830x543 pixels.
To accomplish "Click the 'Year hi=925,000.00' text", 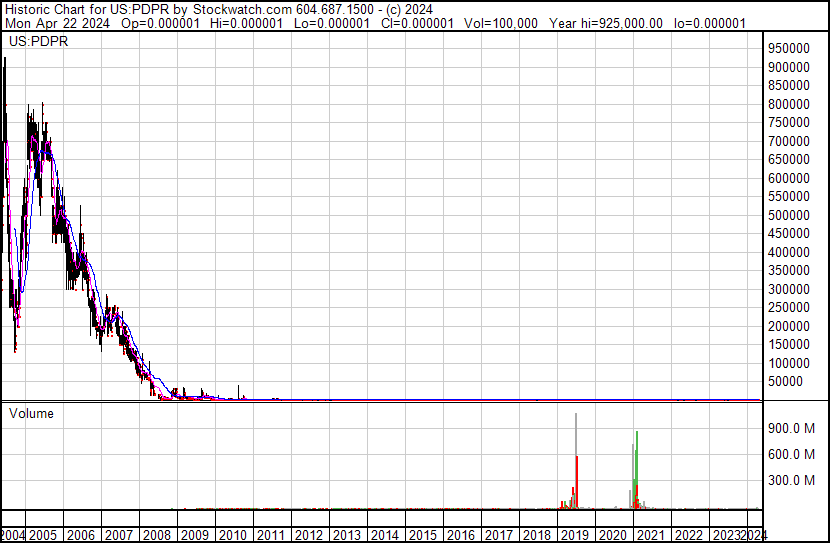I will pos(606,23).
